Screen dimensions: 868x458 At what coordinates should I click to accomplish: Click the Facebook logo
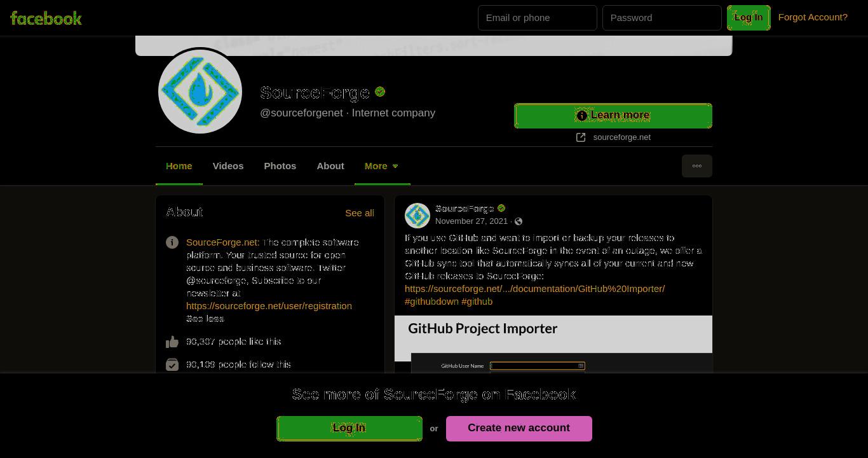(46, 18)
